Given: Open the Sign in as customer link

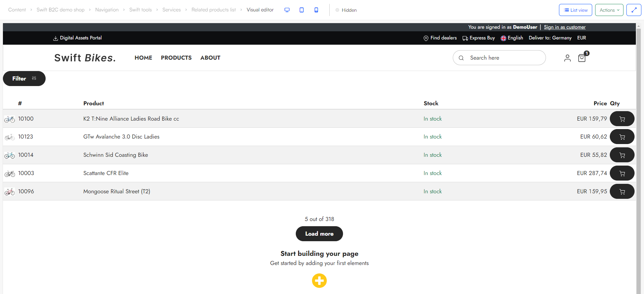Looking at the screenshot, I should point(565,27).
